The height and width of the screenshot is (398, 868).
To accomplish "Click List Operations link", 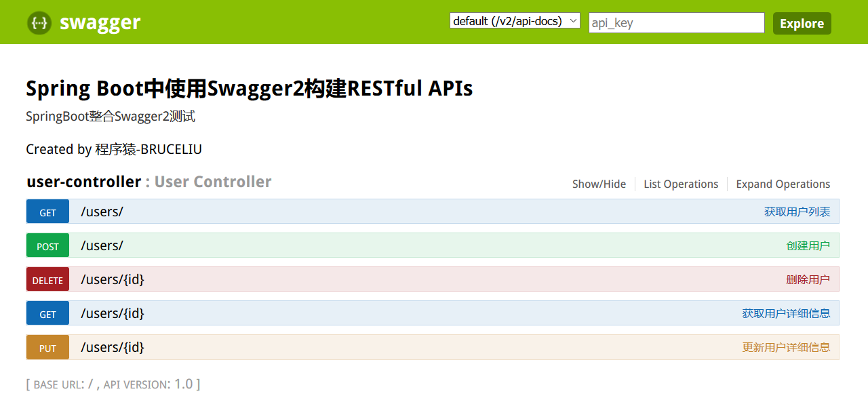I will (x=681, y=184).
